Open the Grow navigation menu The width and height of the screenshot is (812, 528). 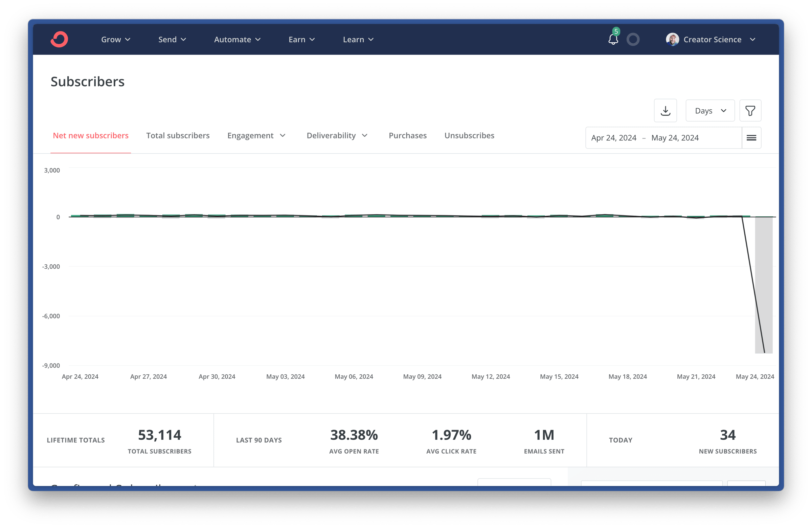click(x=116, y=40)
